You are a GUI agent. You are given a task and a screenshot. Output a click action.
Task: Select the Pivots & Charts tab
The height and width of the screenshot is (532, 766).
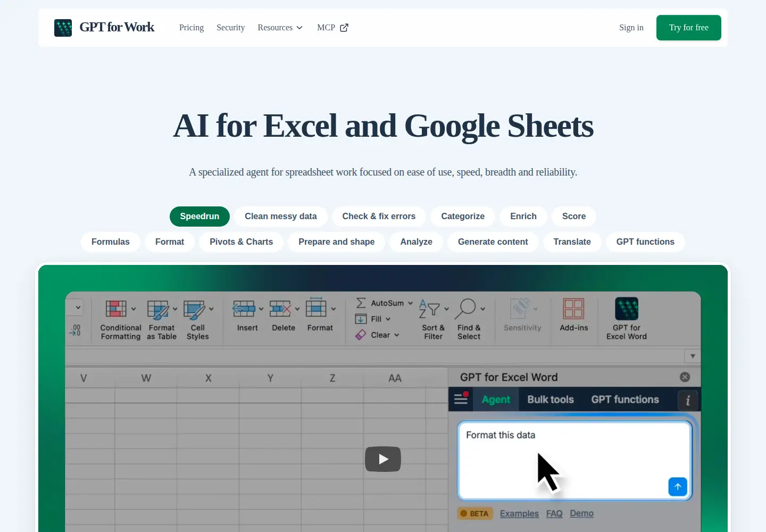coord(242,242)
